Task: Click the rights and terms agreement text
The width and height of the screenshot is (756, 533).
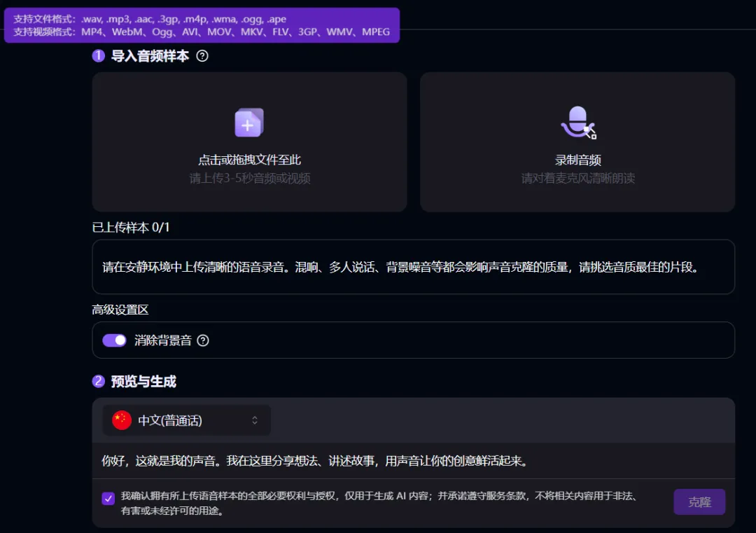Action: pyautogui.click(x=379, y=503)
